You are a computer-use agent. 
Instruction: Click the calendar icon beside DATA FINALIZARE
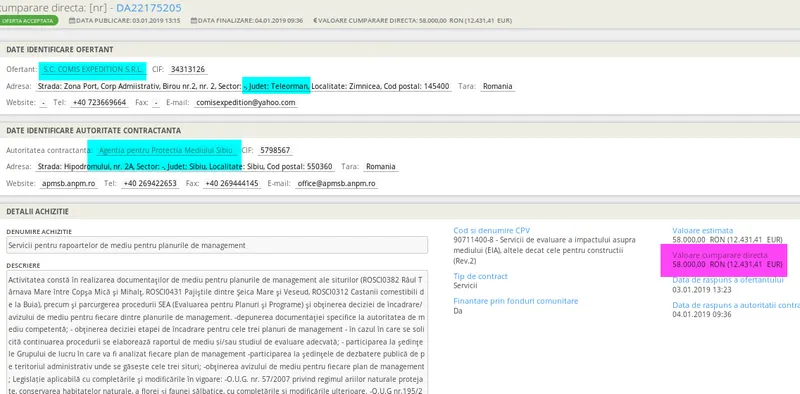click(194, 21)
